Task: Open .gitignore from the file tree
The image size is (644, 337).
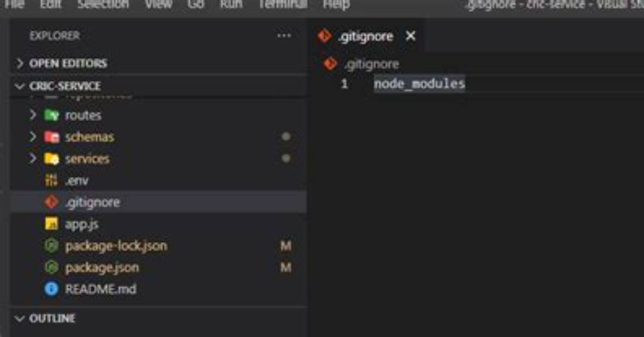Action: click(x=158, y=202)
